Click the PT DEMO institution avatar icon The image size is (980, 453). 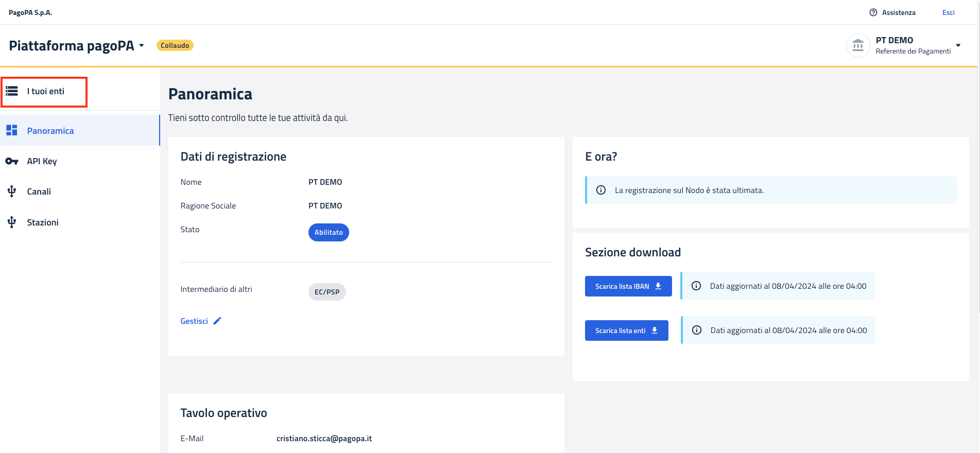coord(858,45)
